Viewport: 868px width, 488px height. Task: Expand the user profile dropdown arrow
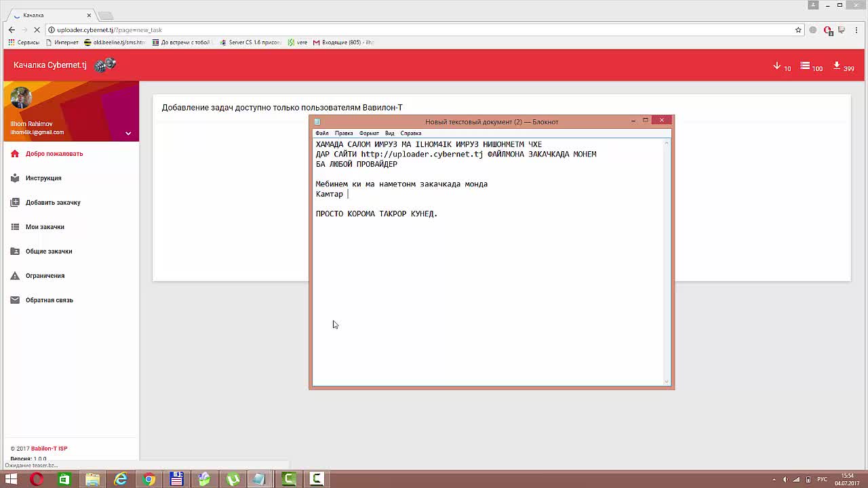pos(128,133)
